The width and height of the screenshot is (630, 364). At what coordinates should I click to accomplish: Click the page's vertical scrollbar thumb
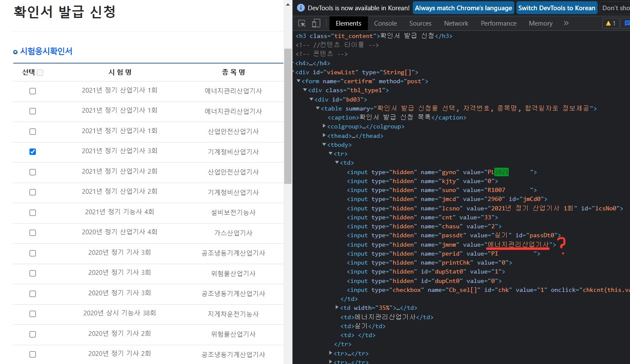pyautogui.click(x=288, y=116)
